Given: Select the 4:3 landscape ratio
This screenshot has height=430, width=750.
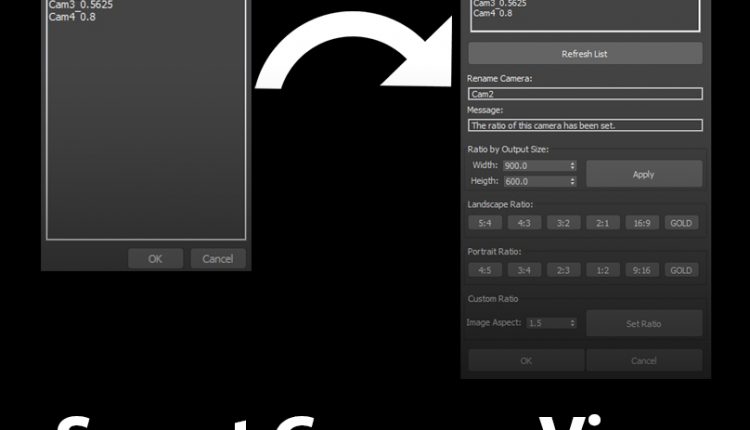Looking at the screenshot, I should (x=523, y=223).
